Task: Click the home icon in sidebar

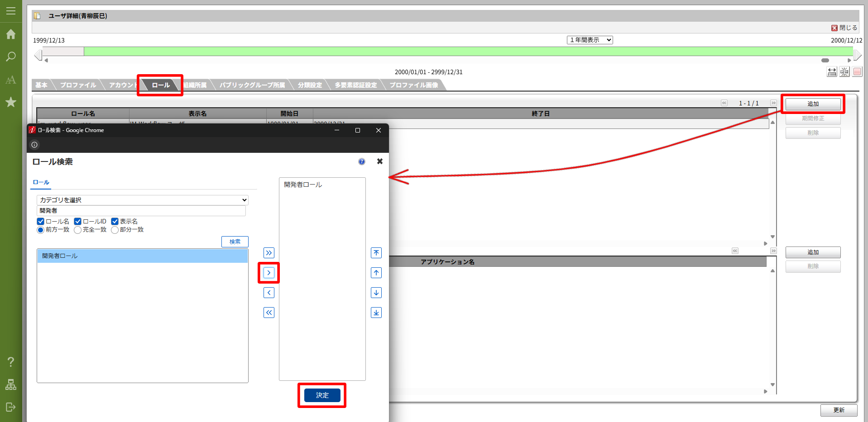Action: [11, 34]
